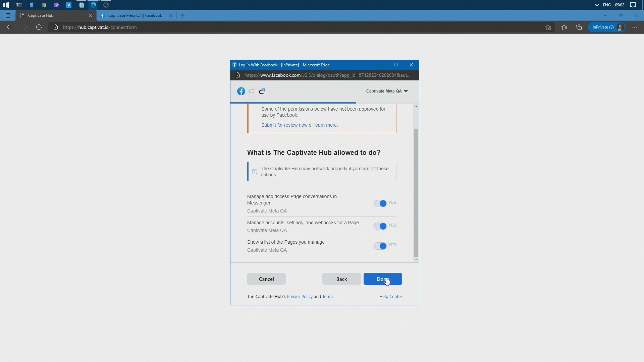This screenshot has height=362, width=644.
Task: Toggle Manage accounts, settings, and webhooks permission
Action: 380,226
